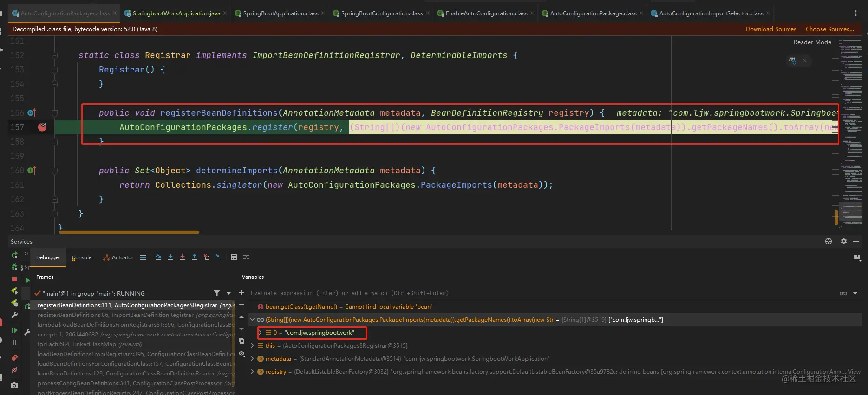The image size is (868, 395).
Task: Toggle the watches view eye icon
Action: point(241,354)
